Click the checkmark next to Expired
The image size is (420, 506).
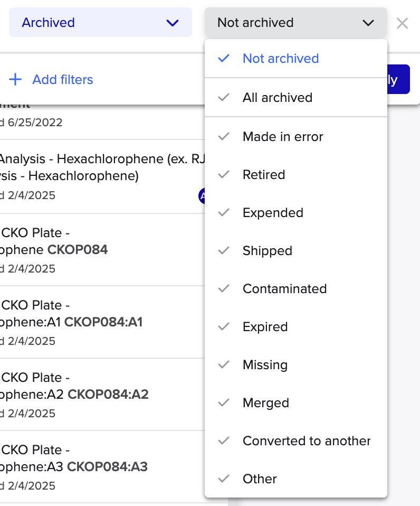coord(224,327)
